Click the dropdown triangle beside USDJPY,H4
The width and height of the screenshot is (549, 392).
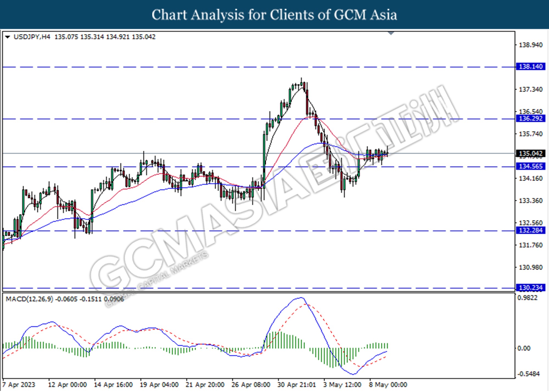pyautogui.click(x=8, y=37)
